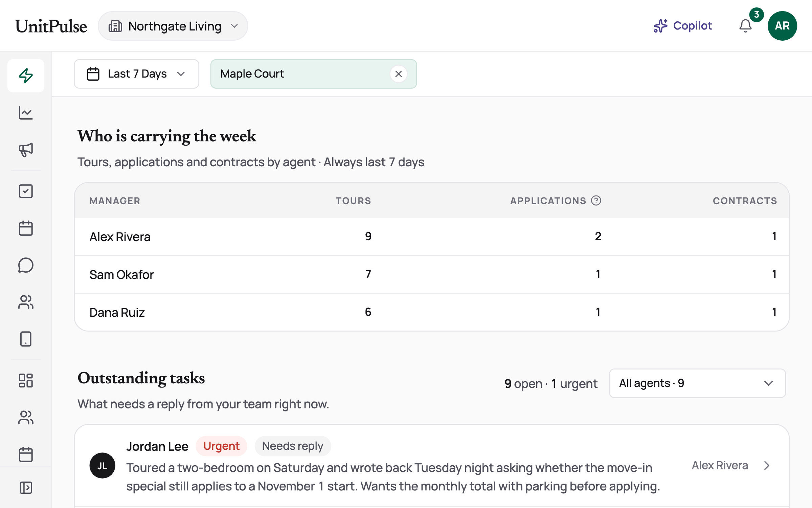812x508 pixels.
Task: Open the lower calendar sidebar icon
Action: pos(26,454)
